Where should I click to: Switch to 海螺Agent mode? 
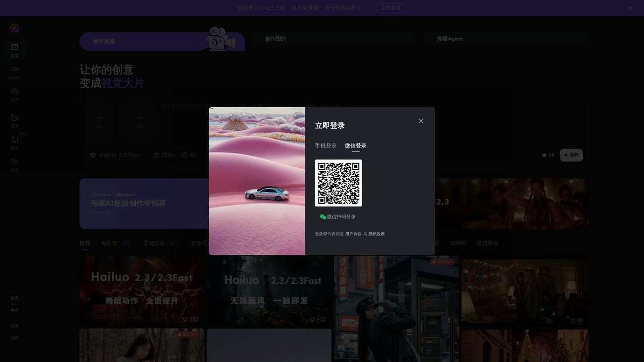point(505,38)
